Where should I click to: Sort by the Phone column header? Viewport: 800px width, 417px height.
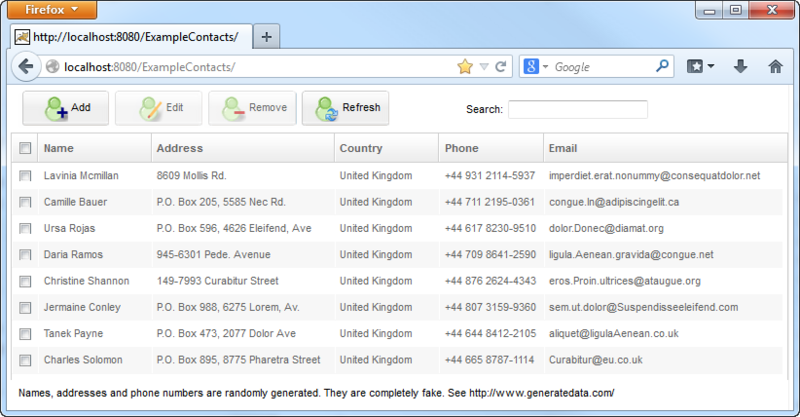pos(491,148)
